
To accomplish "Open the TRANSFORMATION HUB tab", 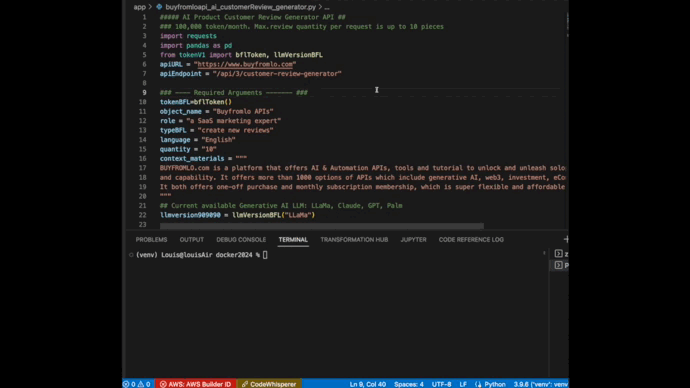I will (x=354, y=240).
